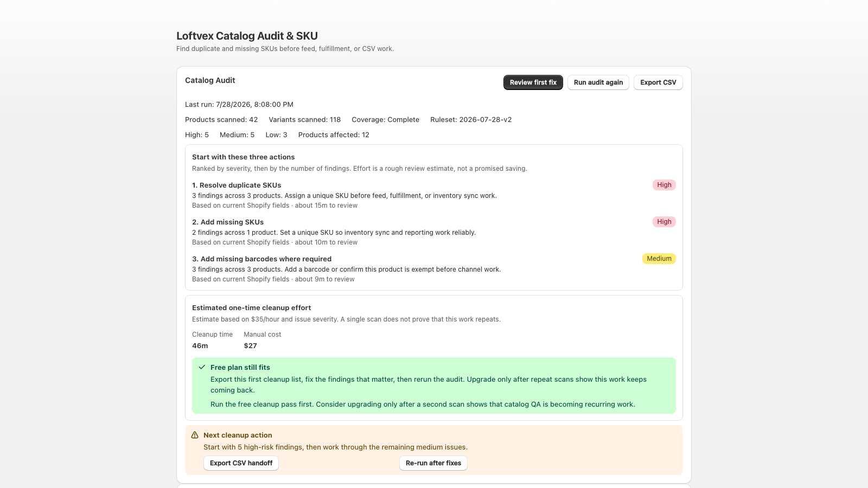The image size is (868, 488).
Task: Export the audit as CSV
Action: [658, 82]
